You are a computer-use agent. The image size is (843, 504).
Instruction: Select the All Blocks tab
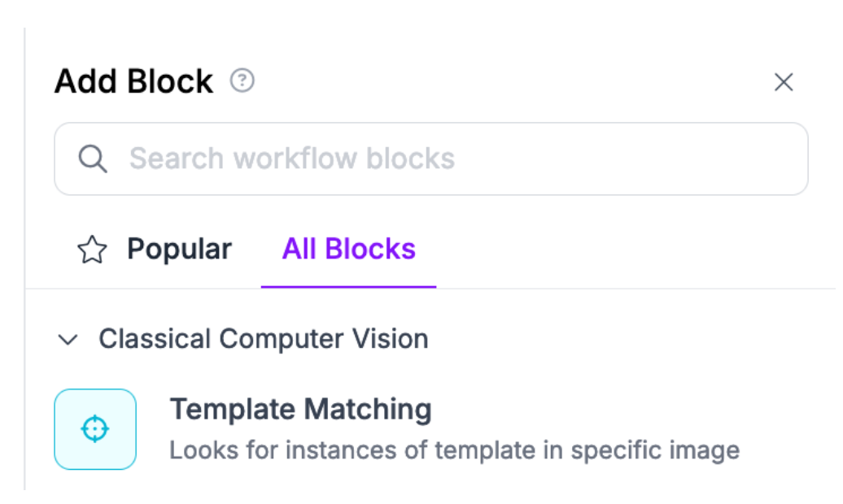tap(348, 249)
